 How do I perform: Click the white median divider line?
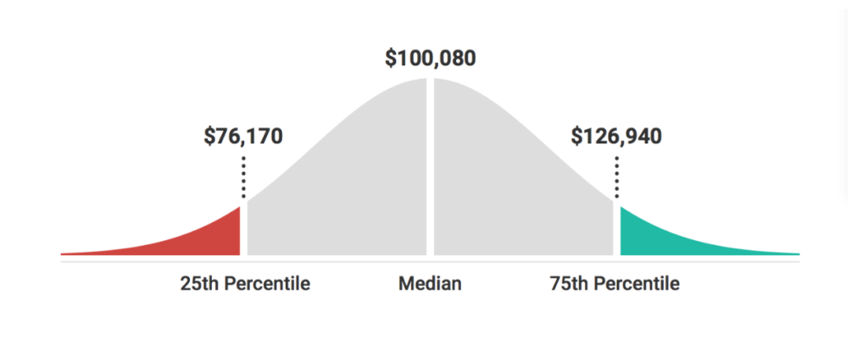[430, 166]
